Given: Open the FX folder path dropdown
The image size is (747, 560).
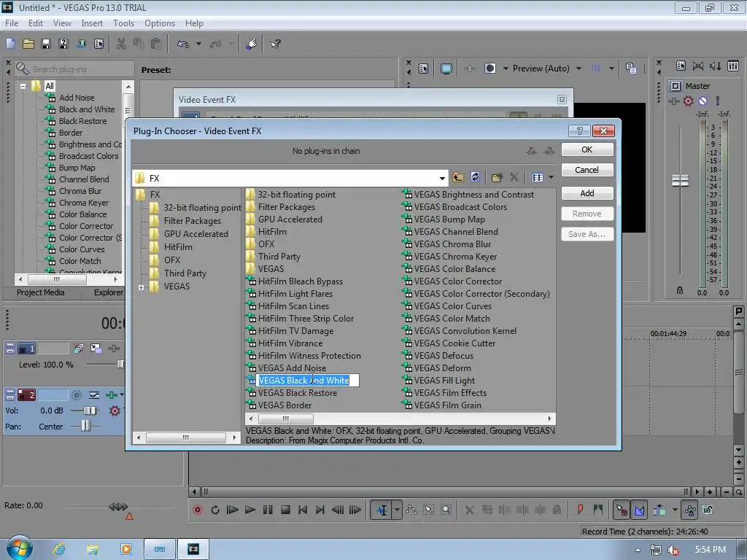Looking at the screenshot, I should 442,178.
